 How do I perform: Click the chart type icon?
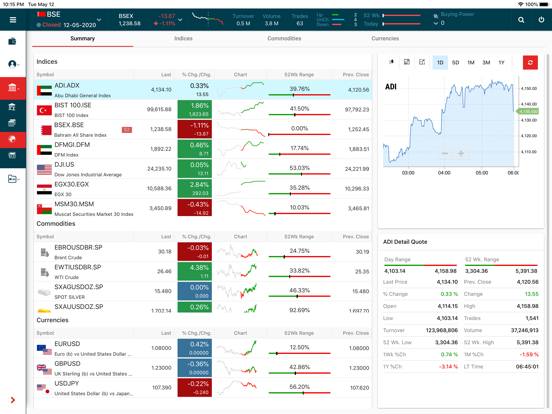pos(391,62)
